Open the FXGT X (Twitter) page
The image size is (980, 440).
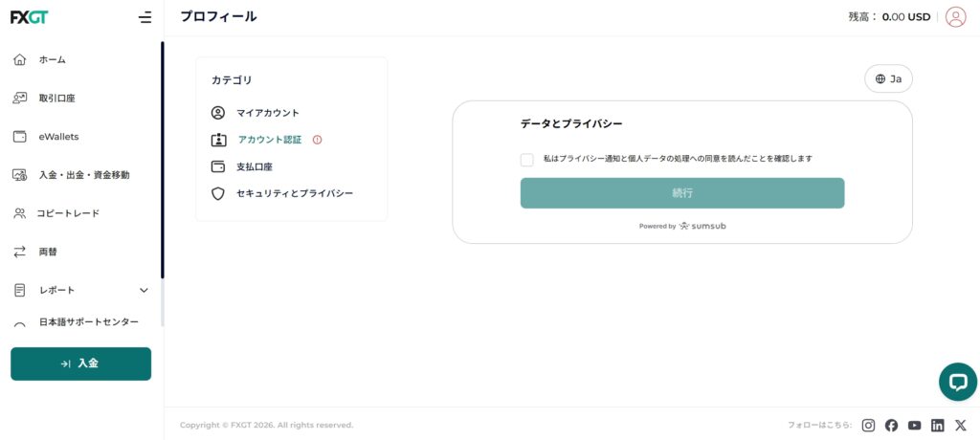[x=961, y=426]
